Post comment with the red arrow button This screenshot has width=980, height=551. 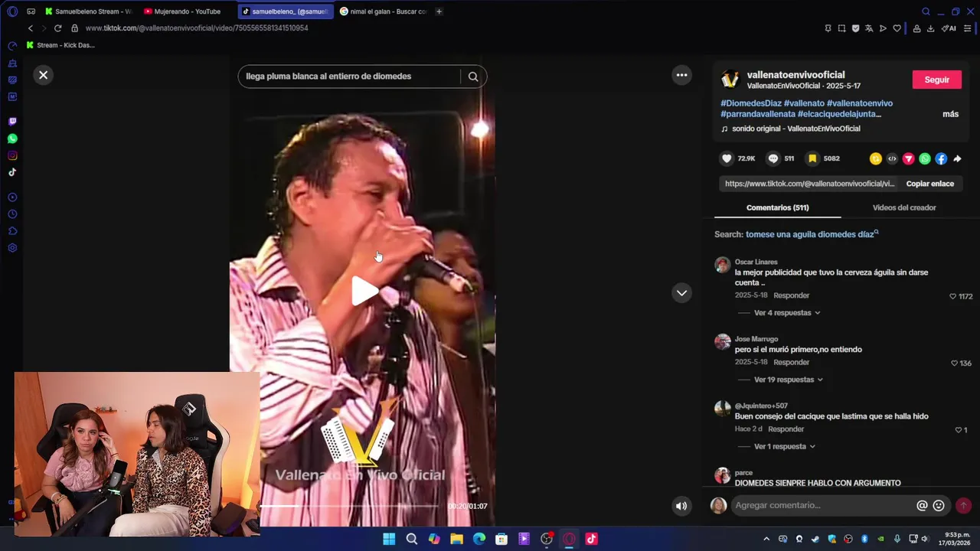963,506
